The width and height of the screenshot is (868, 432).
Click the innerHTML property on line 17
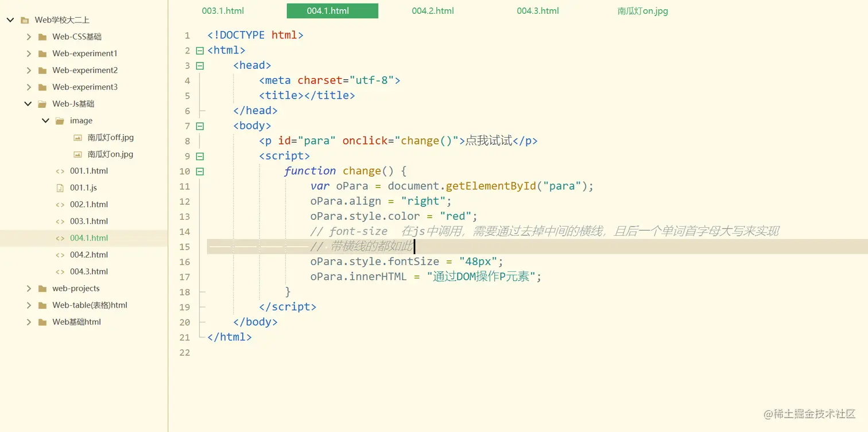coord(378,277)
